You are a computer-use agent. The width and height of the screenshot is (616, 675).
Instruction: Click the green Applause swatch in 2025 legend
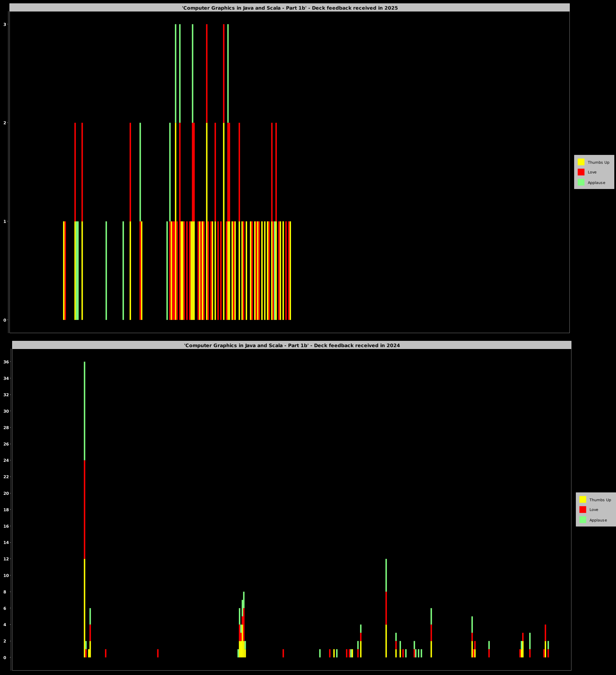point(581,182)
